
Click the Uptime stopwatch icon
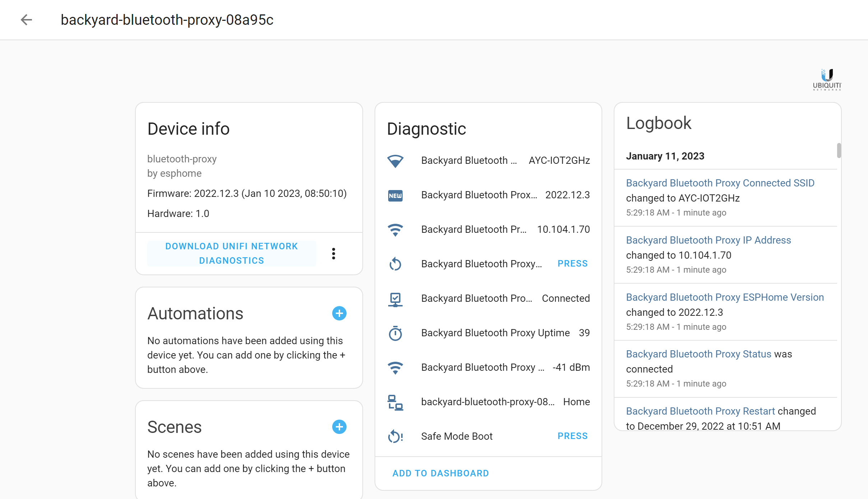tap(395, 333)
